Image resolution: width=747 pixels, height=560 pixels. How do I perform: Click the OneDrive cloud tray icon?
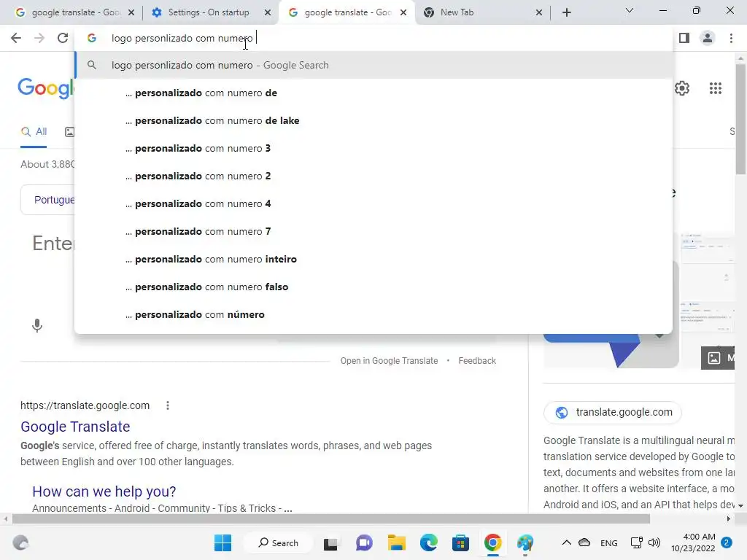[x=584, y=542]
